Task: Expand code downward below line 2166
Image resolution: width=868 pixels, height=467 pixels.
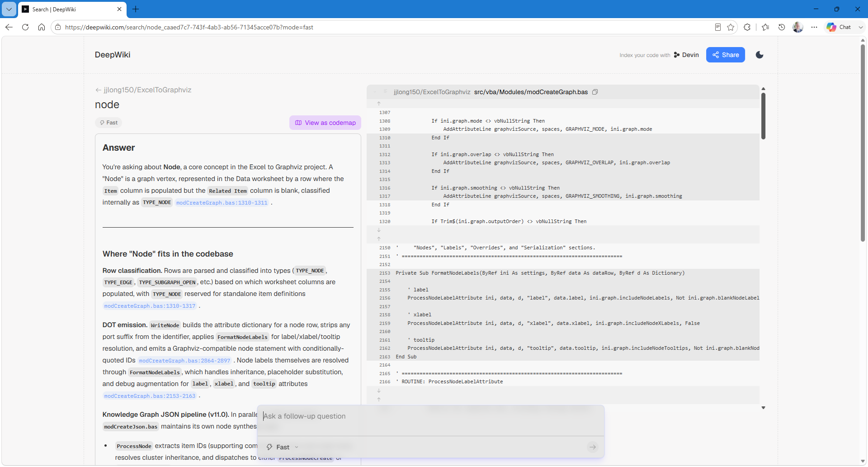Action: click(379, 391)
